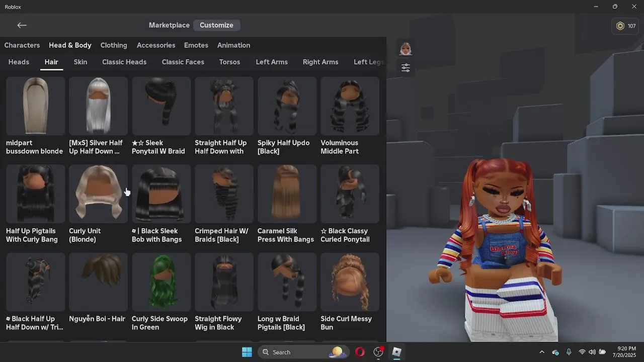Check the battery status icon
Screen dimensions: 644x362
(x=602, y=352)
